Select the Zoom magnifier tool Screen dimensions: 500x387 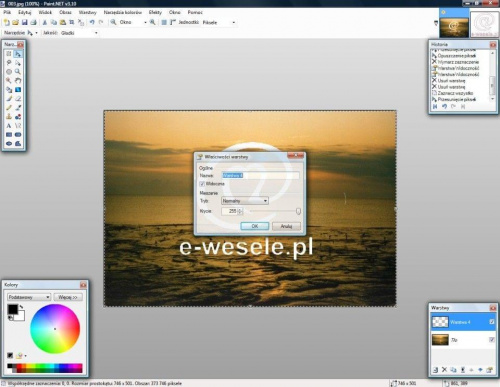18,71
